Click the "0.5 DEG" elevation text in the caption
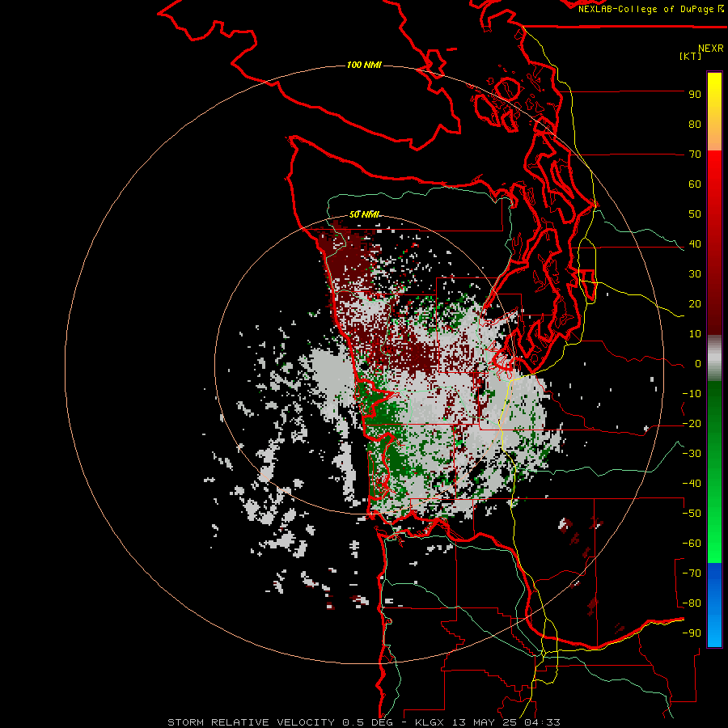 tap(368, 722)
